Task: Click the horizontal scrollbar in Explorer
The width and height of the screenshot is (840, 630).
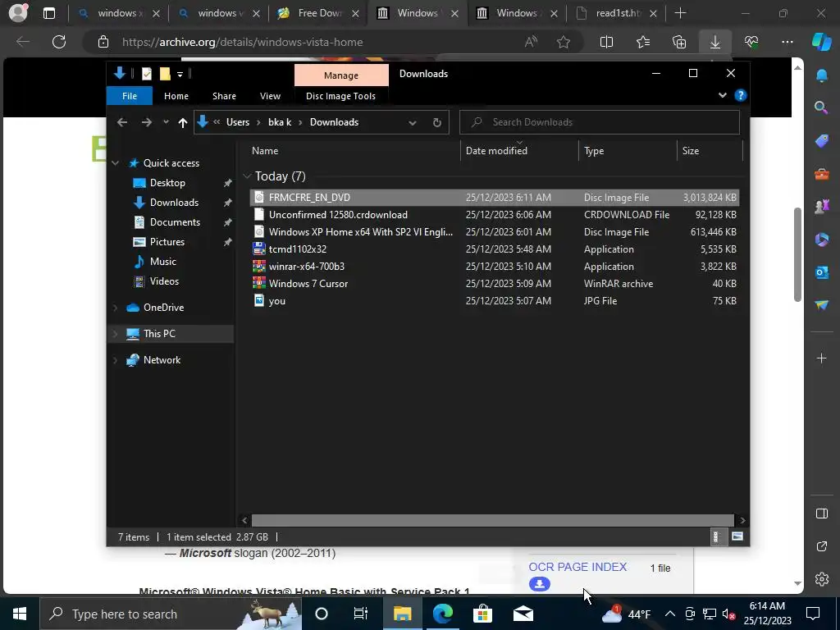Action: pos(492,520)
